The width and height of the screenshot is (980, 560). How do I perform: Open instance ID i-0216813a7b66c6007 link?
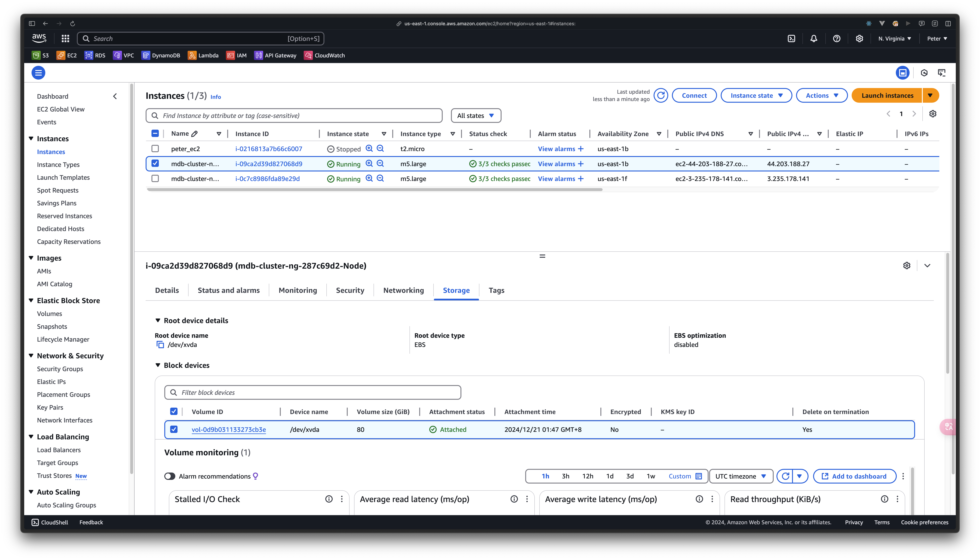click(268, 149)
